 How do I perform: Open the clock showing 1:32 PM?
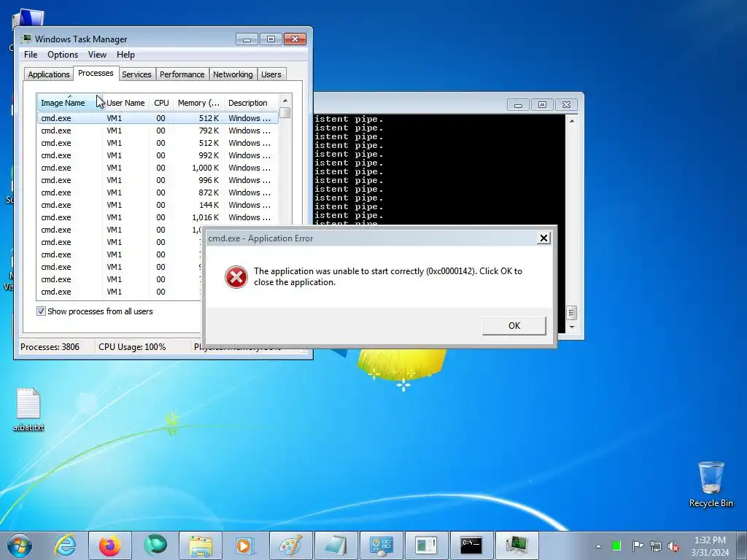(x=710, y=546)
